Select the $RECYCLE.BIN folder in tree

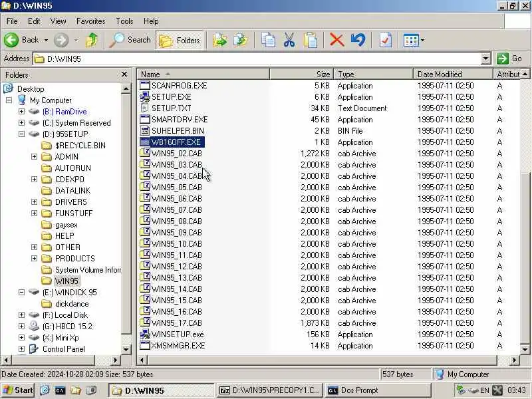coord(80,146)
